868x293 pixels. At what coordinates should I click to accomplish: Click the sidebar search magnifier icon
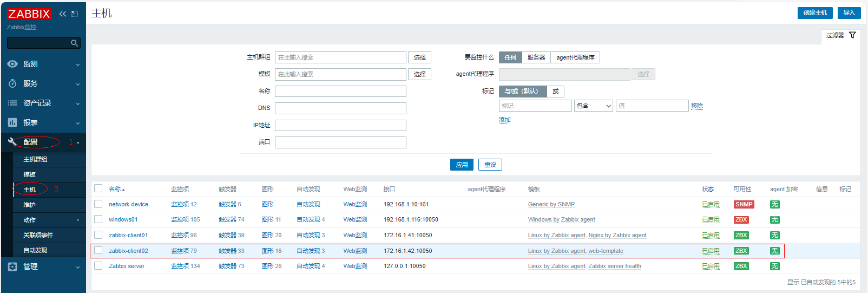pos(75,43)
